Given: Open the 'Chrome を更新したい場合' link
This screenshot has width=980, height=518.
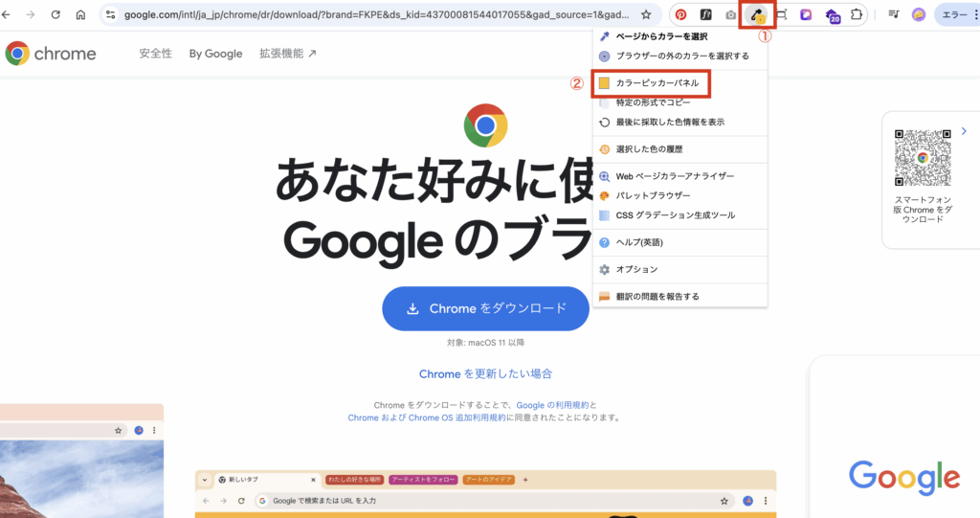Looking at the screenshot, I should [485, 373].
